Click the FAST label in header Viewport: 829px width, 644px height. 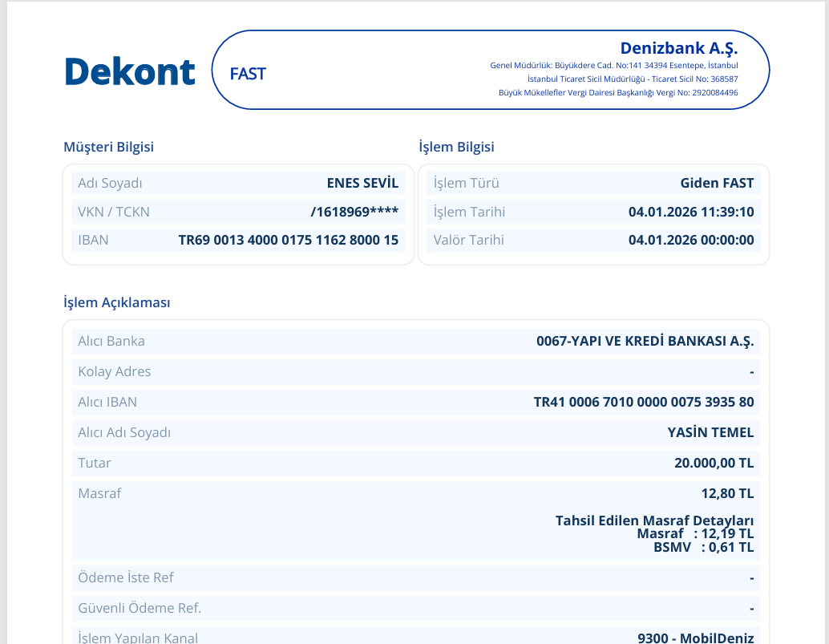coord(248,74)
